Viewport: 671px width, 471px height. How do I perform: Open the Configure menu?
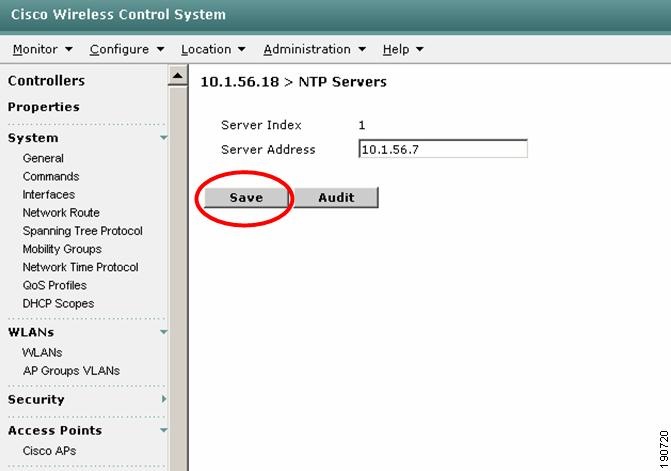(x=127, y=50)
